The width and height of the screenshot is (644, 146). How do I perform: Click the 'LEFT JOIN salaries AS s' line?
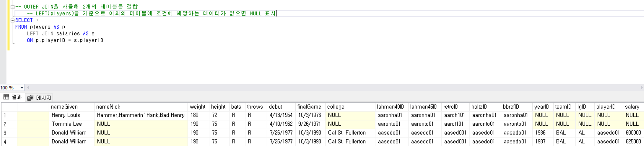click(61, 34)
